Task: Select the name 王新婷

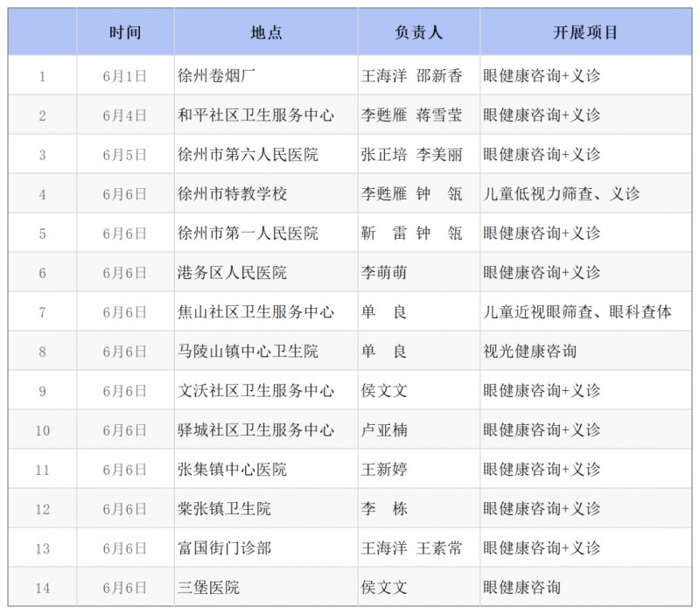Action: click(384, 469)
